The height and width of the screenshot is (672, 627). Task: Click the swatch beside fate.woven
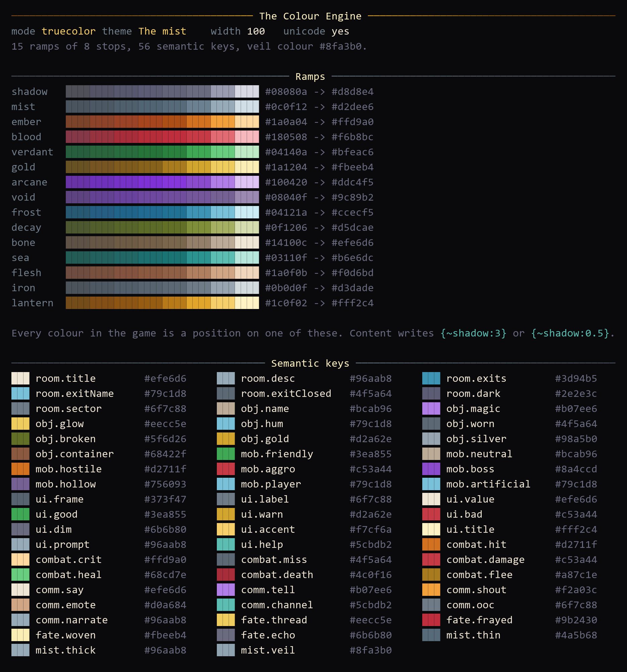20,635
